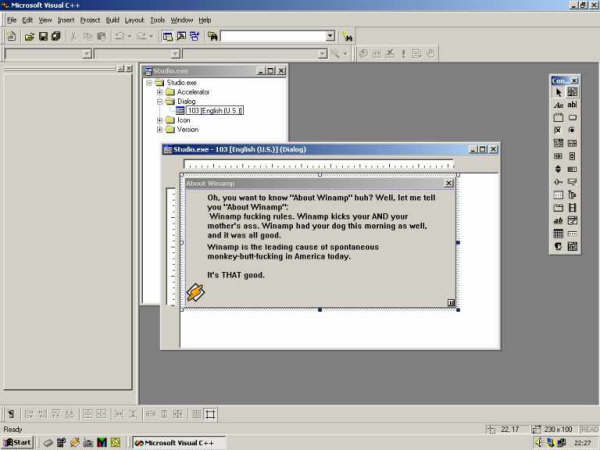Pick the Check Box control tool
600x450 pixels.
(x=558, y=130)
